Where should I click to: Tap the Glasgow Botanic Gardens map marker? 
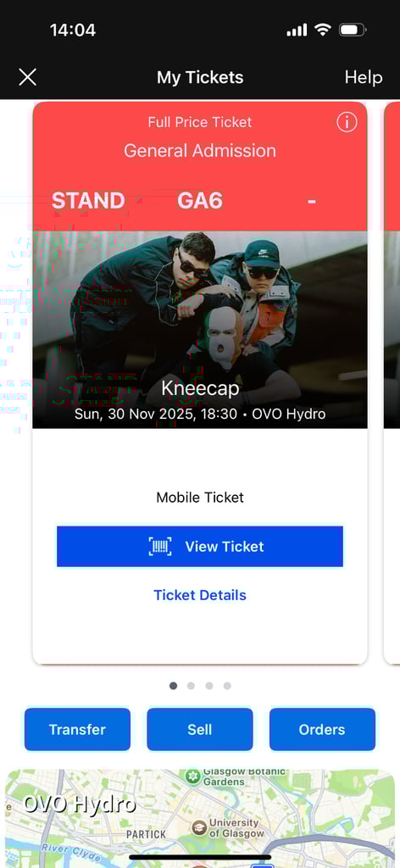click(x=193, y=776)
